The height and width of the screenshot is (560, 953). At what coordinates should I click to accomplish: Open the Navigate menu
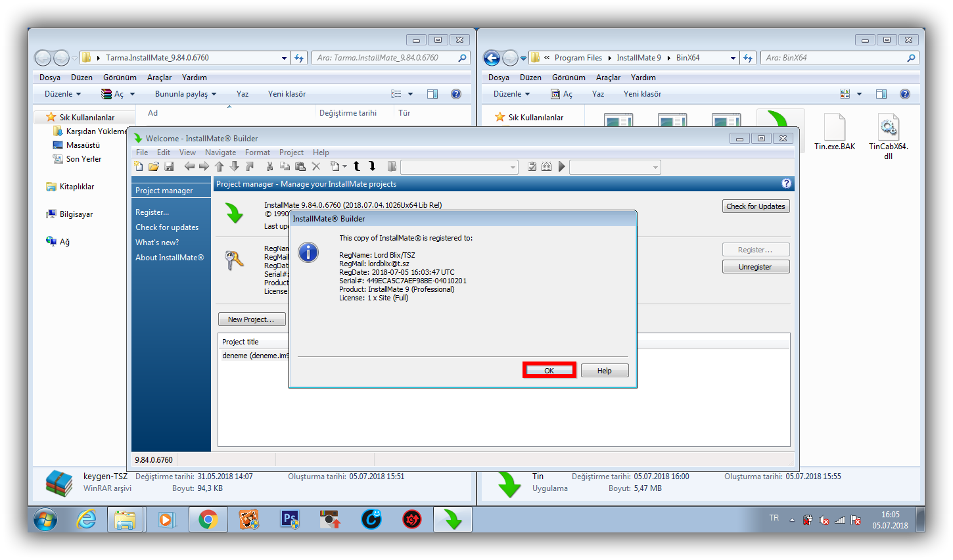(220, 152)
